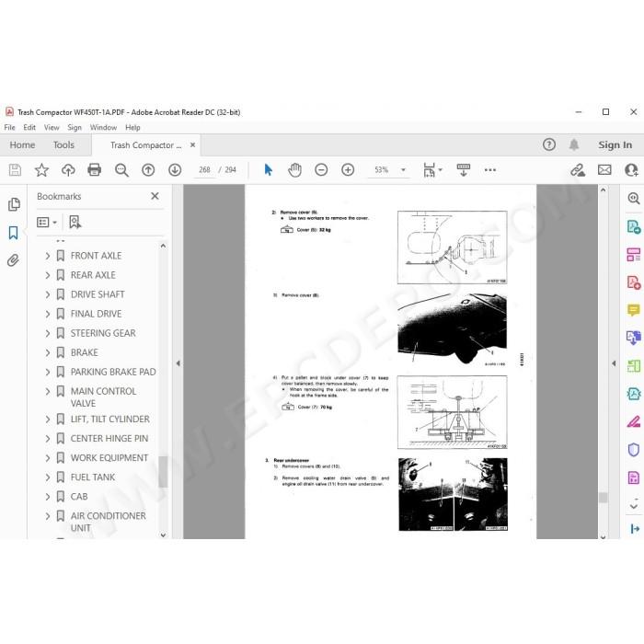The image size is (644, 644).
Task: Show the right tools pane arrow
Action: [x=614, y=363]
